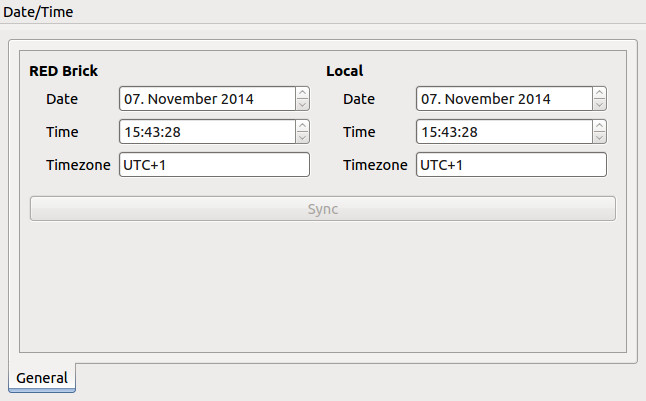
Task: Click the RED Brick Timezone field
Action: [214, 164]
